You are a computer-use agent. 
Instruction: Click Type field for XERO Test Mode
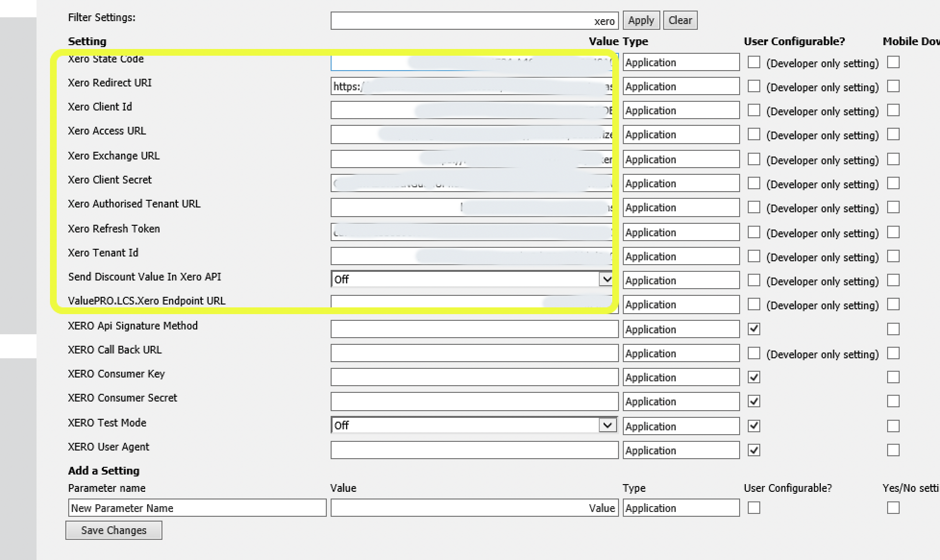681,426
